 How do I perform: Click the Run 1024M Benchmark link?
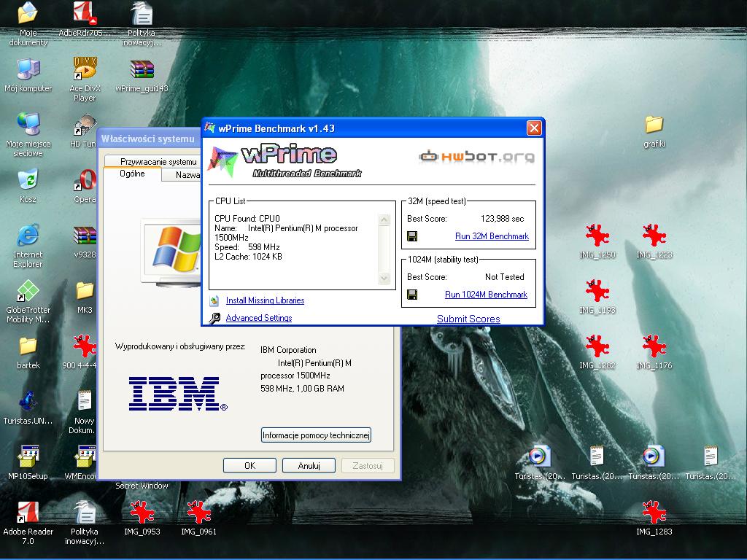point(486,295)
